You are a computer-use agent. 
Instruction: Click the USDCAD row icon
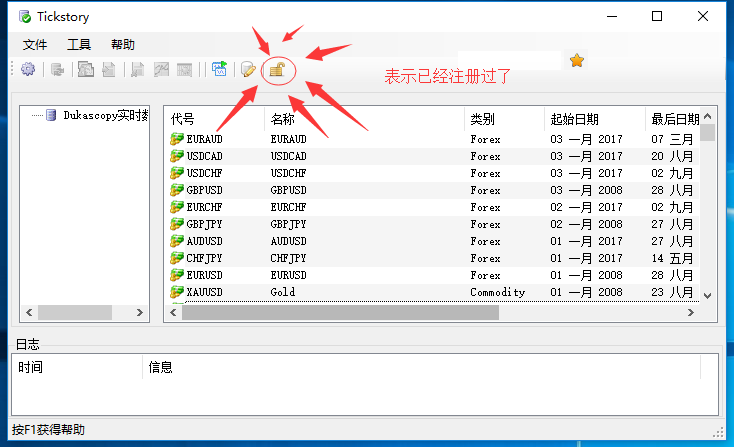click(176, 155)
